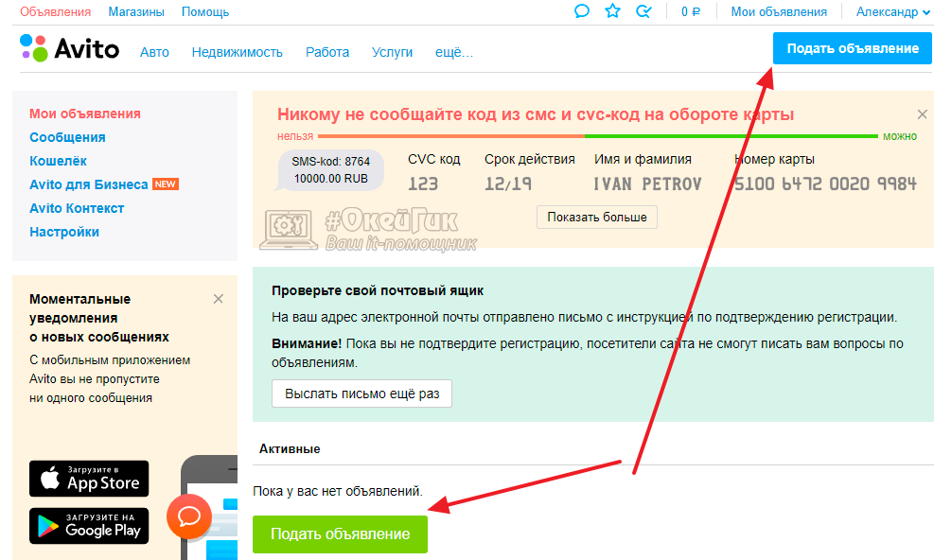
Task: Dismiss the instant notifications promo panel
Action: click(x=218, y=299)
